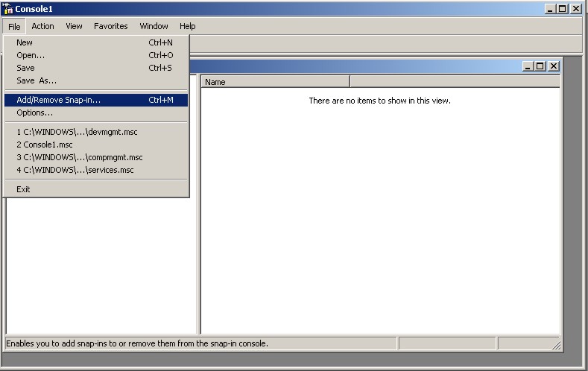Screen dimensions: 588x371
Task: Select Open... in the File menu
Action: click(31, 55)
